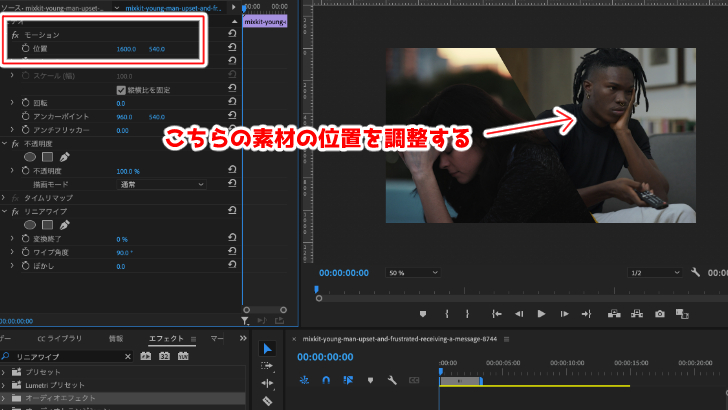Toggle animation stopwatch for アンカーポイント
The image size is (728, 410).
pyautogui.click(x=26, y=116)
